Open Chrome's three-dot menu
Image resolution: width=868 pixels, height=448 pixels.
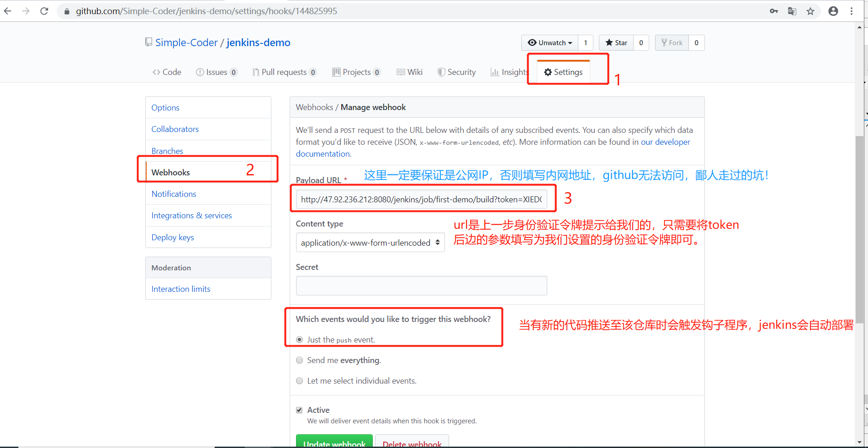click(x=852, y=11)
